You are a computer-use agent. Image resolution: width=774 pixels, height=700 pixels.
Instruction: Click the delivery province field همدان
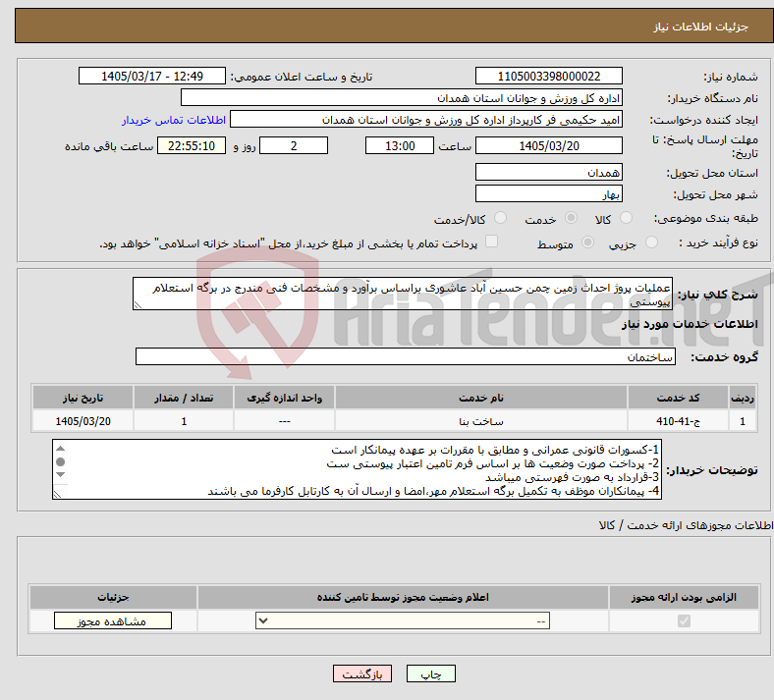click(549, 172)
